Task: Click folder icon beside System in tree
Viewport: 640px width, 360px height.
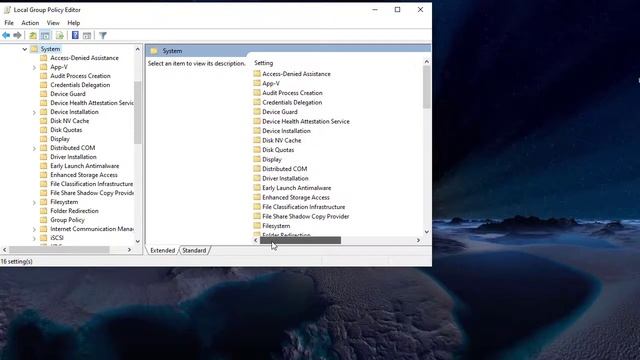Action: point(34,49)
